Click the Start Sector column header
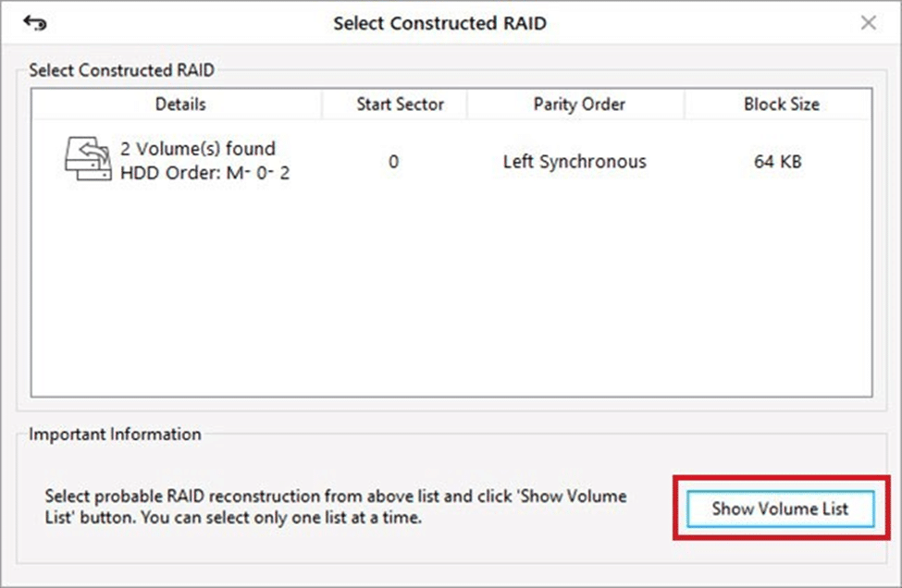This screenshot has width=902, height=588. click(x=400, y=104)
